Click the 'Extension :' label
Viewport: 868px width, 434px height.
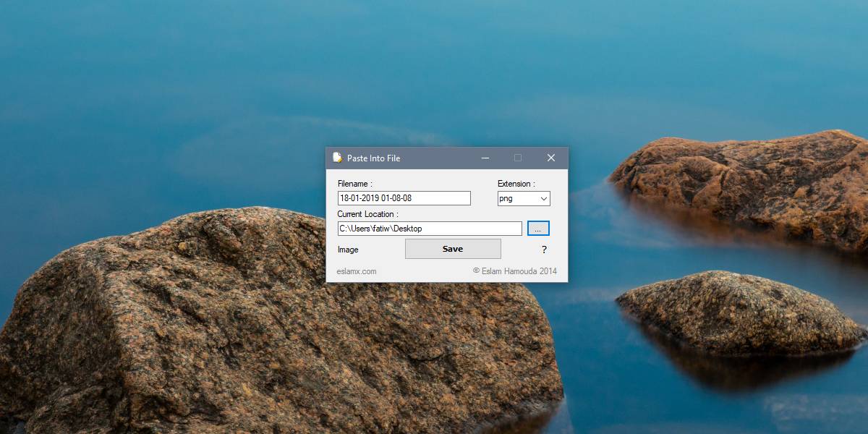tap(516, 184)
